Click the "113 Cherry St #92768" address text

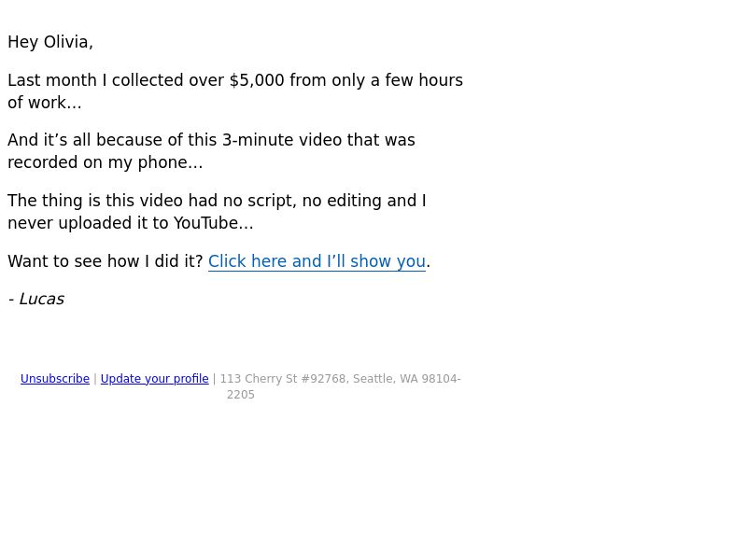(x=283, y=379)
